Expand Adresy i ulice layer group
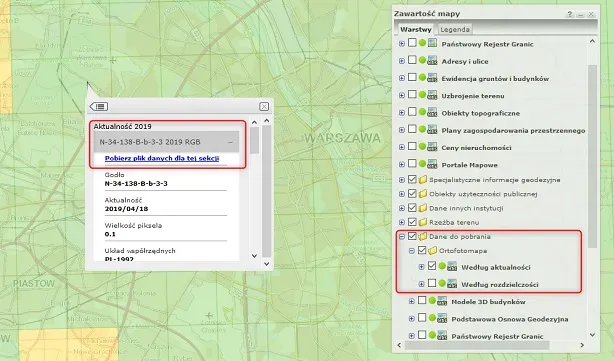This screenshot has height=361, width=614. [402, 61]
